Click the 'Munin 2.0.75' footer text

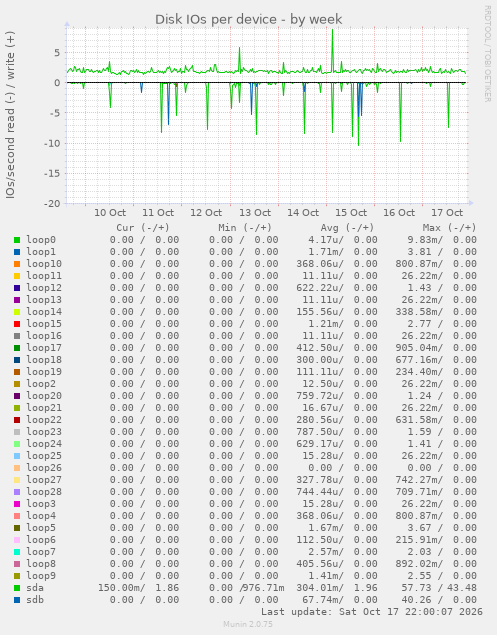coord(248,624)
